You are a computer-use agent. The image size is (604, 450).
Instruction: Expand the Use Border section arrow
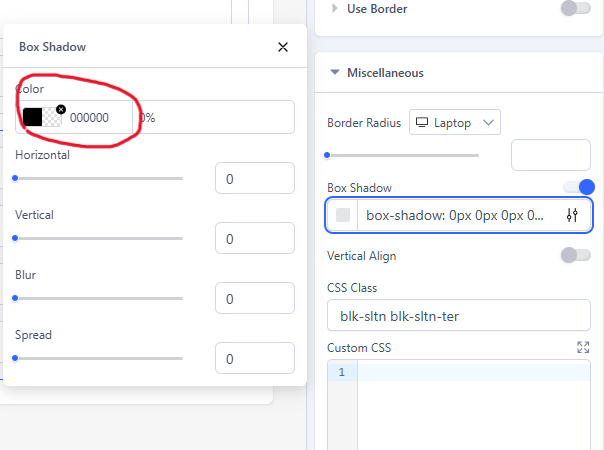pyautogui.click(x=334, y=9)
